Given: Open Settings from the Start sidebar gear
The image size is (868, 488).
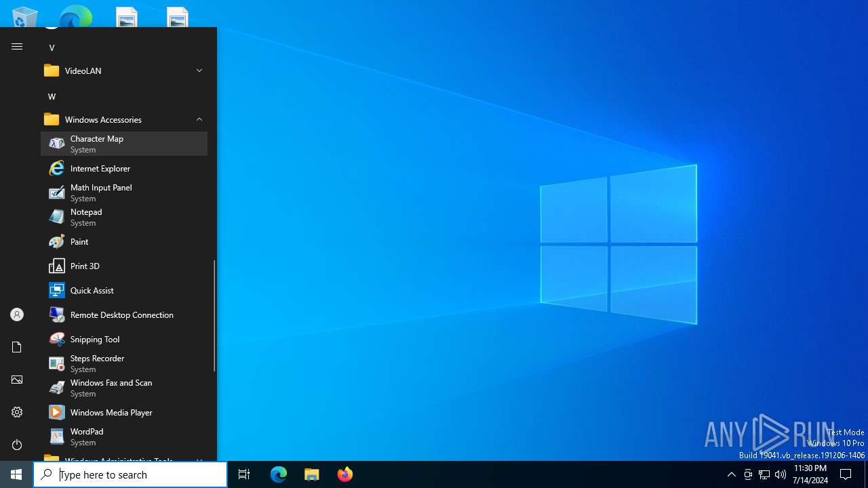Looking at the screenshot, I should pyautogui.click(x=17, y=412).
